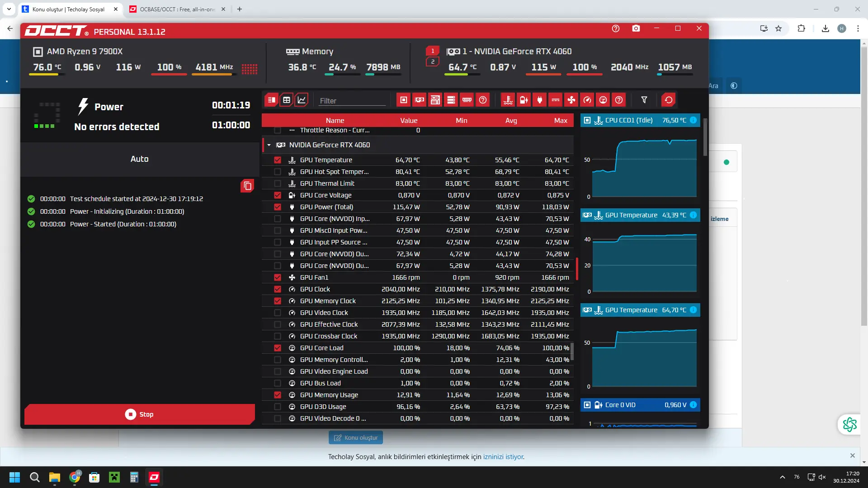Open OCCT from the taskbar
868x488 pixels.
pos(154,477)
